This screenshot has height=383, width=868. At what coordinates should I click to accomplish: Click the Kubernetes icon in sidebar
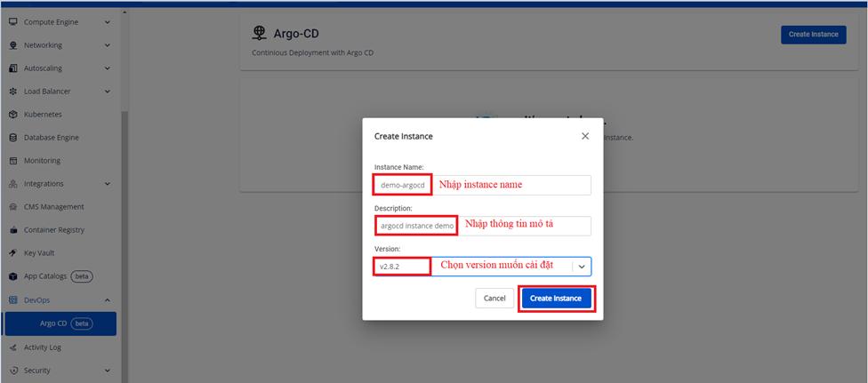[13, 115]
